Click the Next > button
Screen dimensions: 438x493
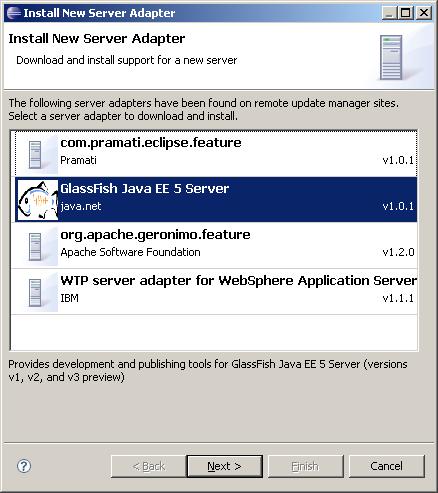coord(224,466)
